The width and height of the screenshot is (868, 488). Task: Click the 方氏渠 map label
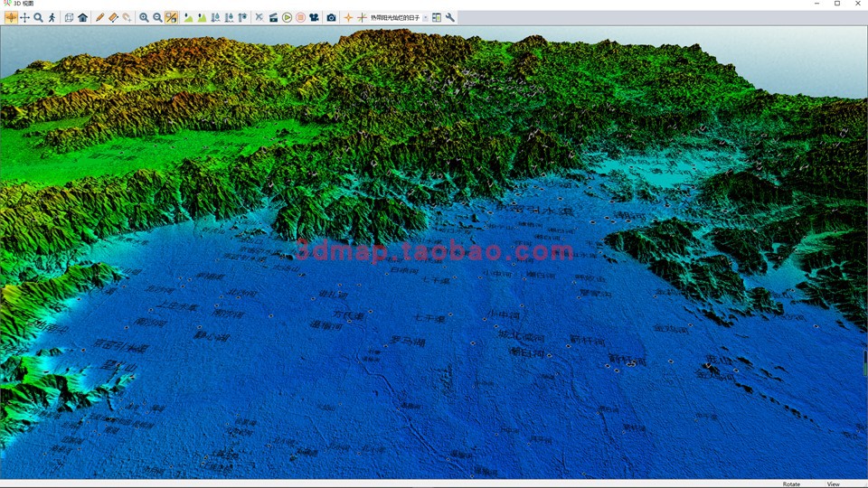pyautogui.click(x=349, y=315)
